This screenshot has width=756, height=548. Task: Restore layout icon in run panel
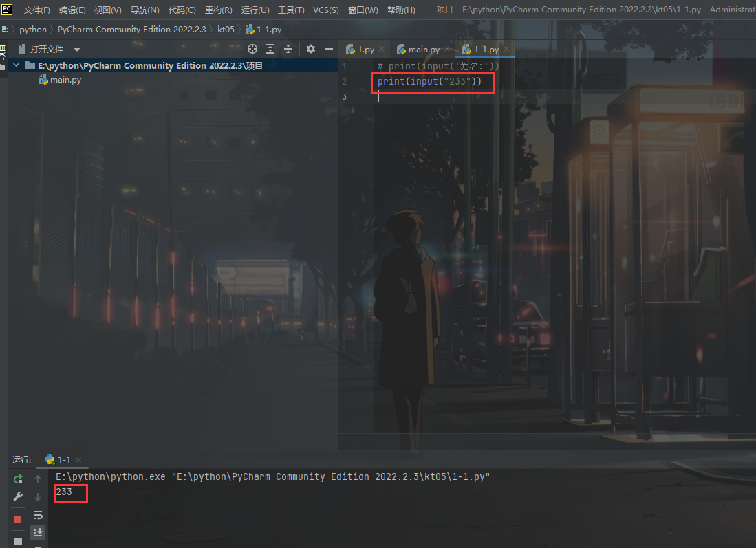coord(18,542)
